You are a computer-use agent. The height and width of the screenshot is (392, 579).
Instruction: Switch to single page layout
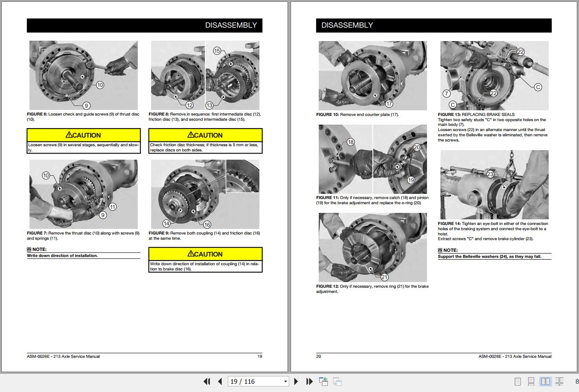tap(518, 382)
